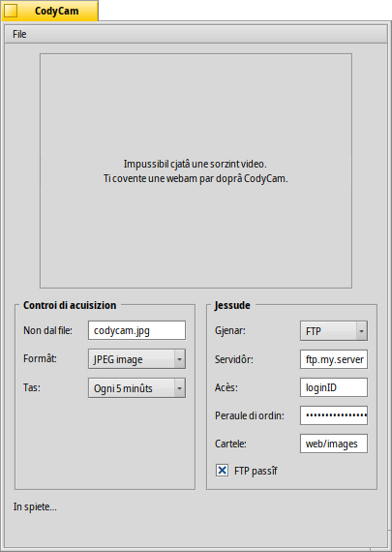Click the Servidôr ftp.my.server field
Viewport: 392px width, 552px height.
click(334, 359)
